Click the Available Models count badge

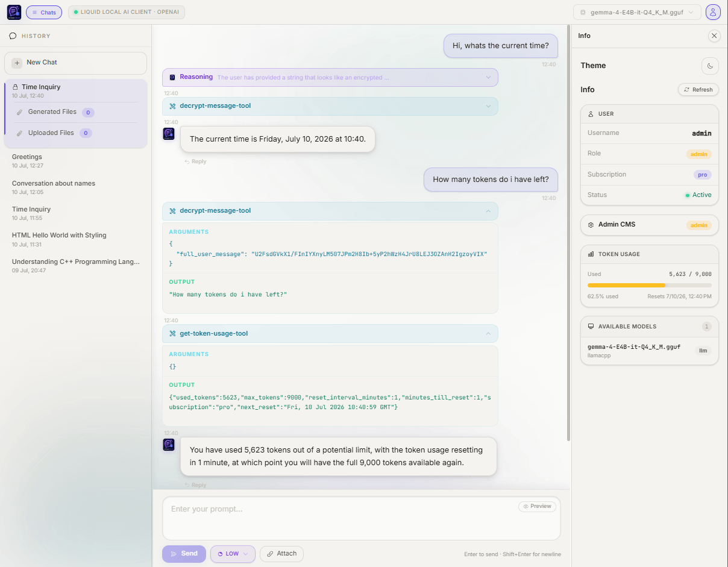[x=707, y=327]
